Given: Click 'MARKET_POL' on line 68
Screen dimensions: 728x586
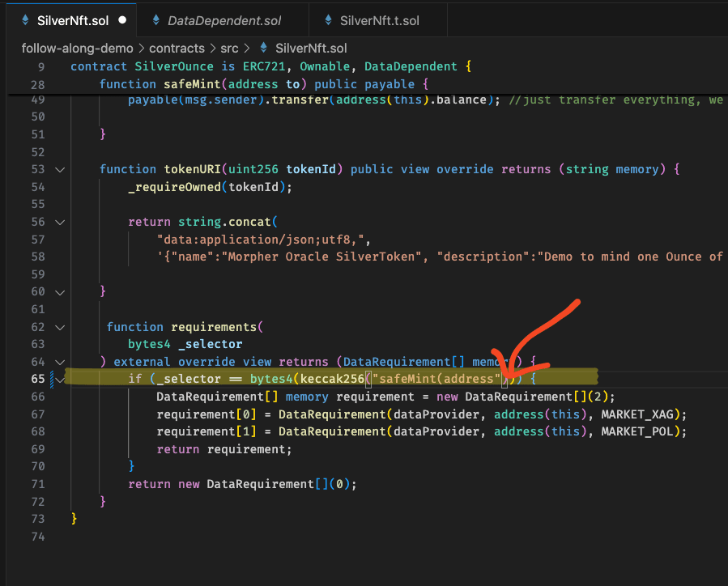Looking at the screenshot, I should [637, 431].
